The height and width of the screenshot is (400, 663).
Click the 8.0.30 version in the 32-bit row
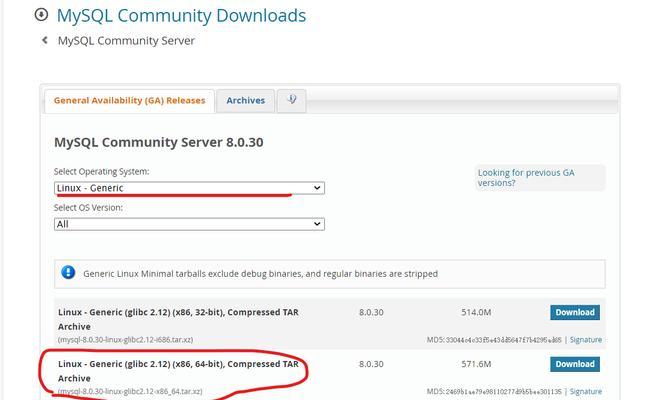coord(371,312)
